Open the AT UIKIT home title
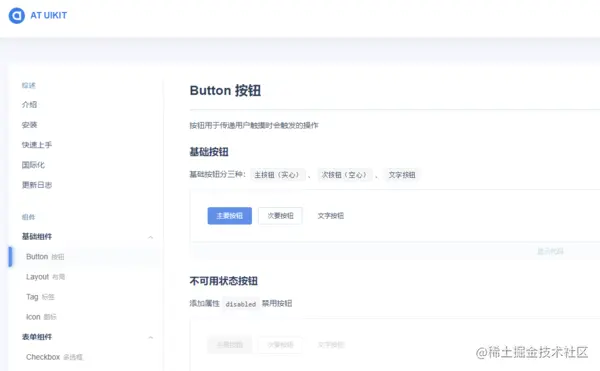600x371 pixels. click(49, 15)
